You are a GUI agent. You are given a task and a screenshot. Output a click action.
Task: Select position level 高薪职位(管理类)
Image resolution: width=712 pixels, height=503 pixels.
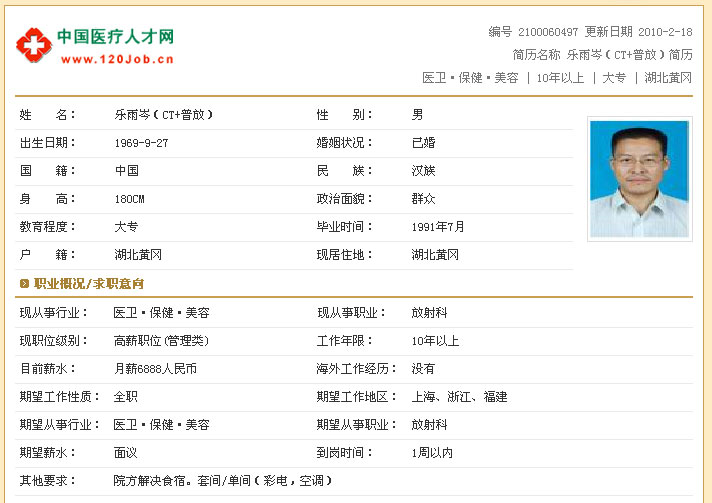point(161,341)
